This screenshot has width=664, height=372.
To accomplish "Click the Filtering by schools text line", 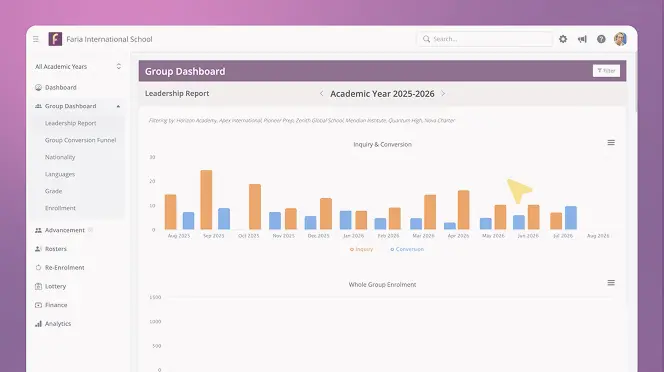I will tap(302, 120).
